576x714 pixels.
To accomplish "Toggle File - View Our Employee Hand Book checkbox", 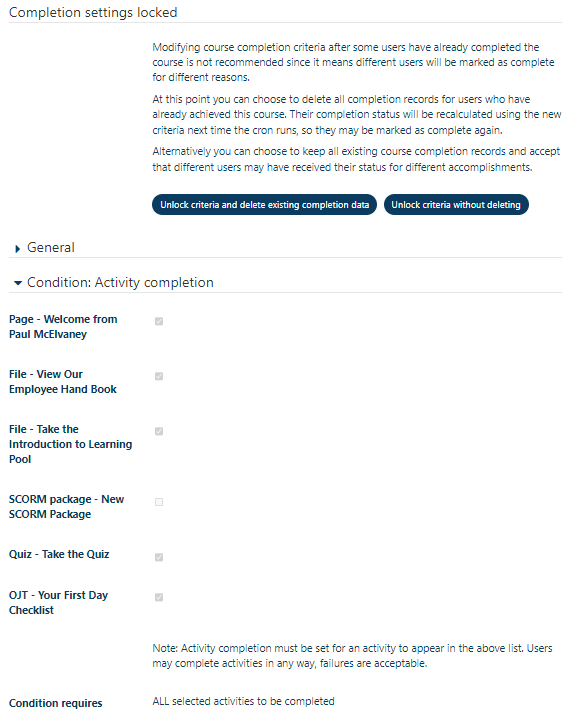I will (x=159, y=376).
